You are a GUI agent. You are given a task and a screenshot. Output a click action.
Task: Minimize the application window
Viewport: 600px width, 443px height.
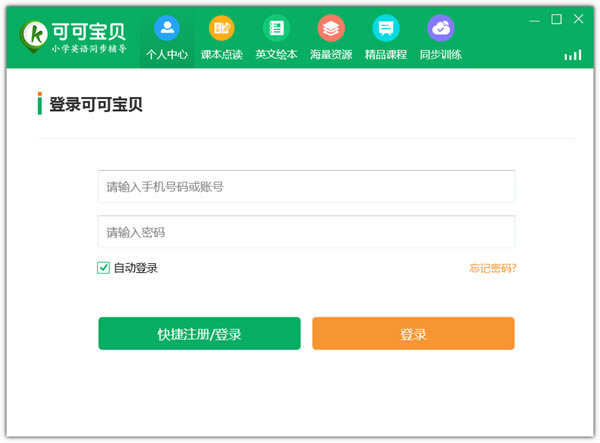coord(535,21)
